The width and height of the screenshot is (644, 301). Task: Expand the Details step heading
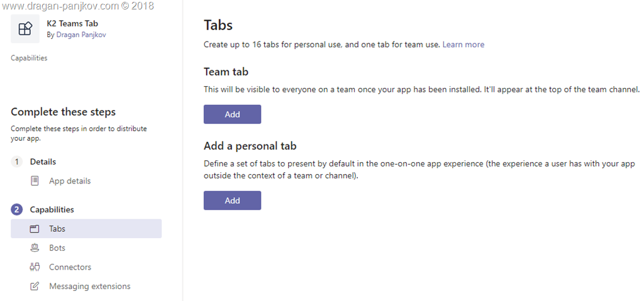pyautogui.click(x=43, y=162)
